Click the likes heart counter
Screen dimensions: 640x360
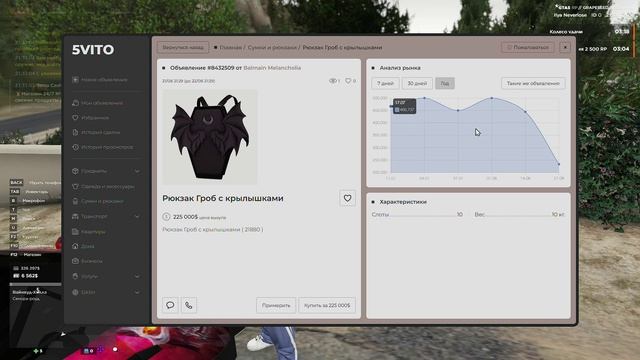[350, 81]
